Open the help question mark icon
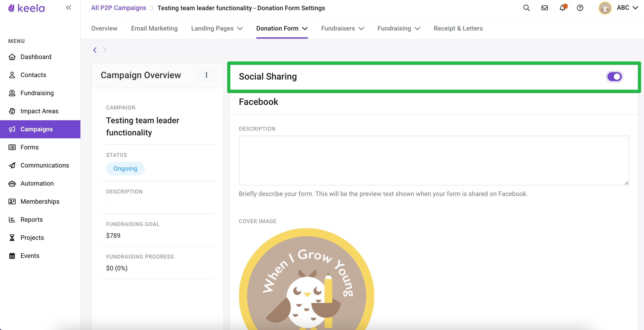The image size is (644, 330). point(580,8)
